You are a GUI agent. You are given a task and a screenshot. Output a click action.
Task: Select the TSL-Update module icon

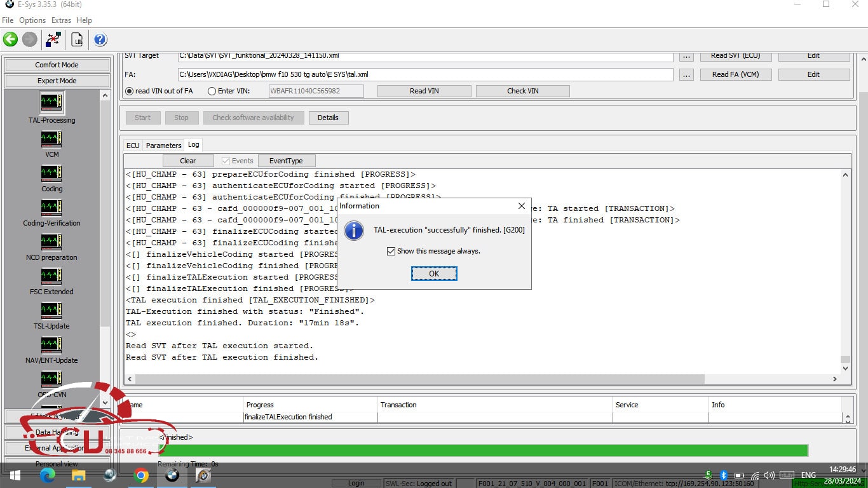point(51,309)
